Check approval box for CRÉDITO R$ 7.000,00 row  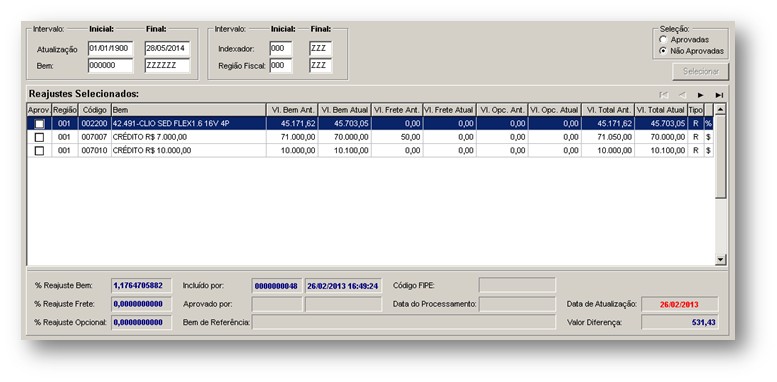[40, 137]
